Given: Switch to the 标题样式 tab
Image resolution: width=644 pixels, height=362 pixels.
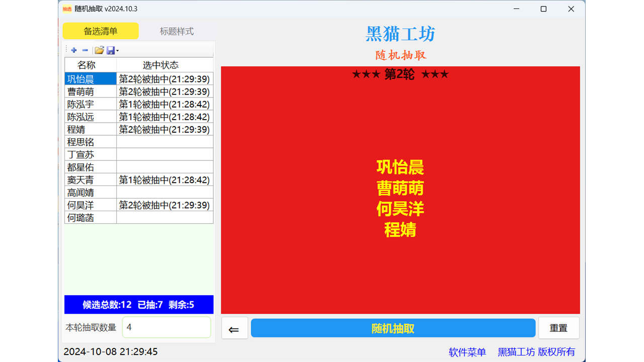Looking at the screenshot, I should click(177, 31).
